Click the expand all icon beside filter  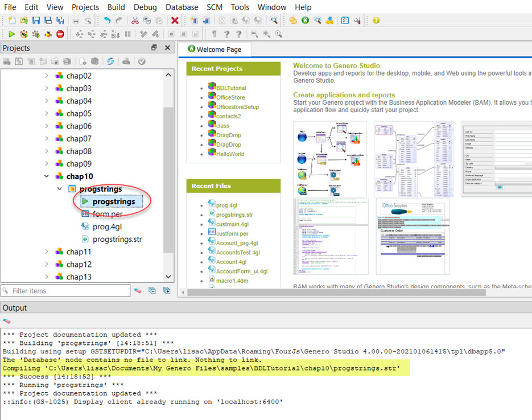click(167, 291)
